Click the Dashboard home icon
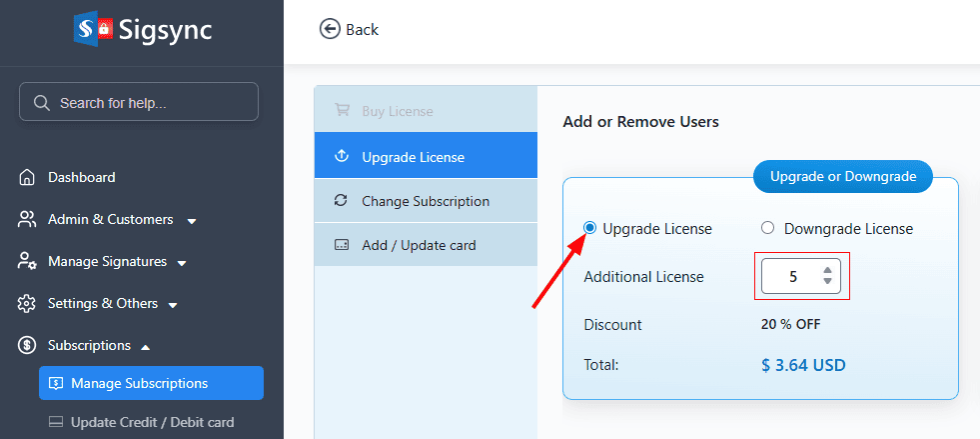This screenshot has width=980, height=439. [28, 177]
